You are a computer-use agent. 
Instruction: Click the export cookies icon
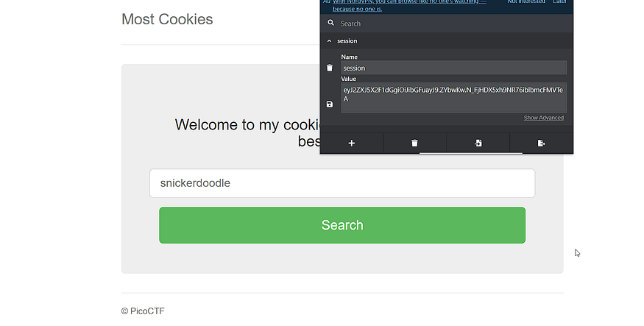click(x=541, y=143)
